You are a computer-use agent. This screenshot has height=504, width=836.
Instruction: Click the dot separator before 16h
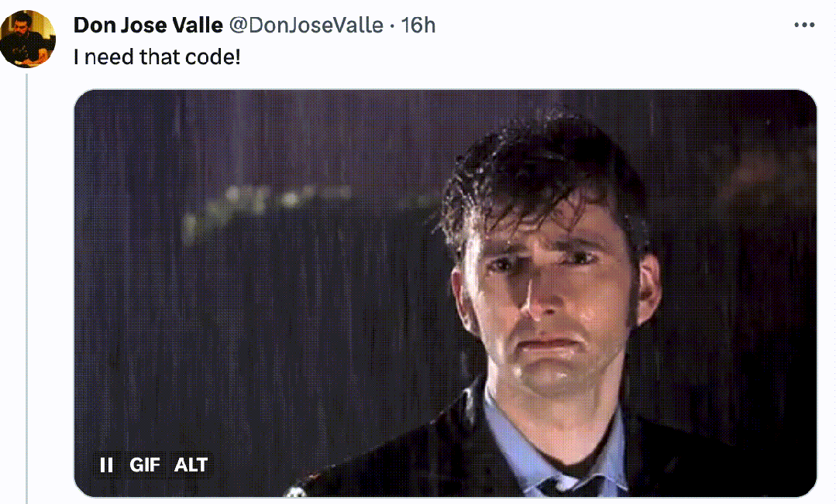tap(392, 26)
